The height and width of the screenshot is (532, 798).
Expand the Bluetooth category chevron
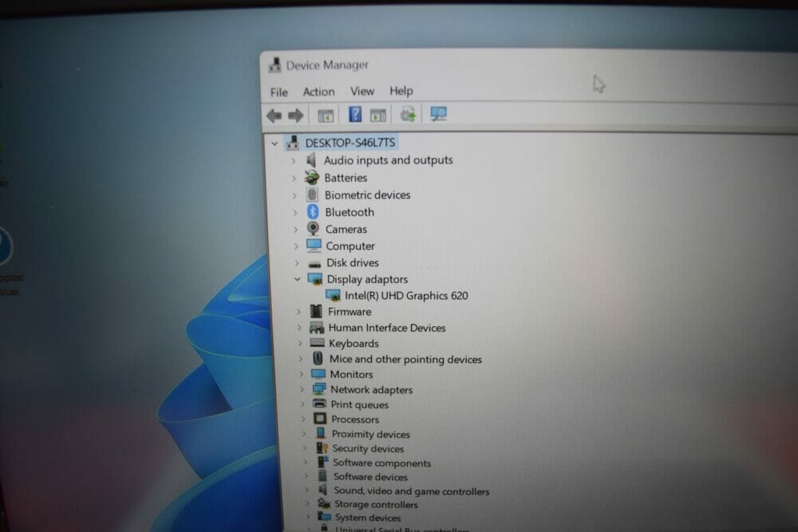294,213
